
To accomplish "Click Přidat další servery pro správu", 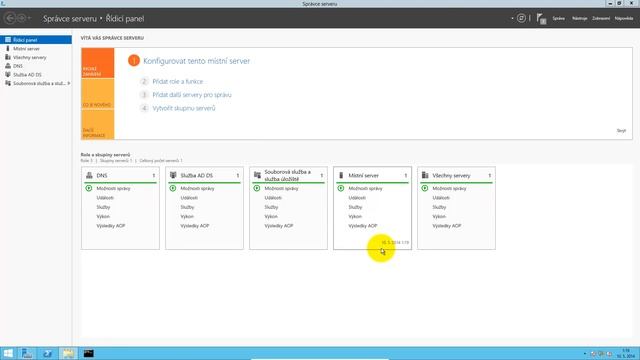I will pos(192,95).
